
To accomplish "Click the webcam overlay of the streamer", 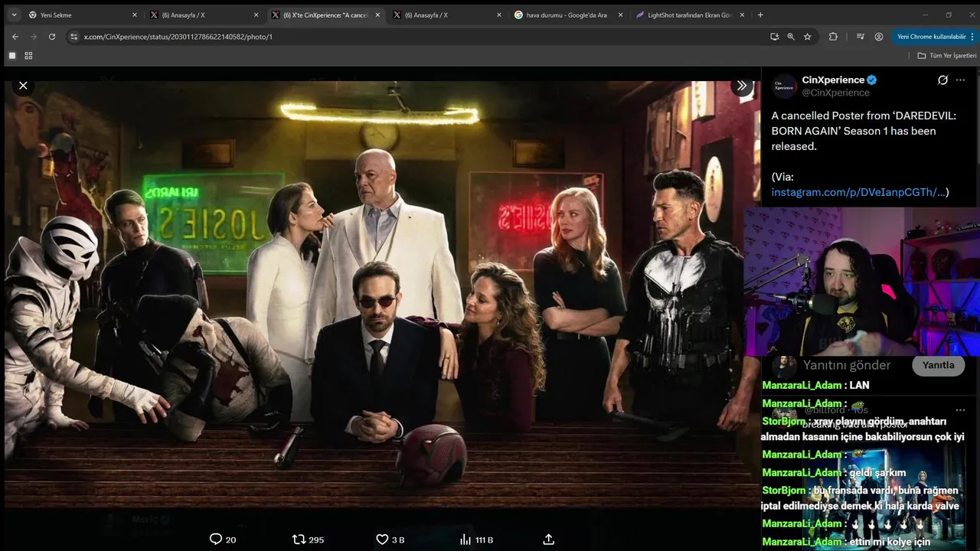I will (861, 281).
